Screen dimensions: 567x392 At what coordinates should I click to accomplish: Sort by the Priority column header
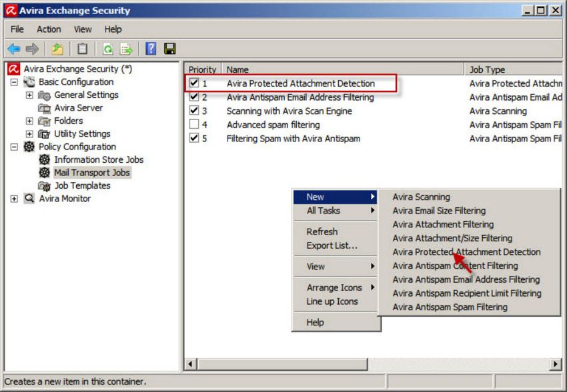click(203, 69)
